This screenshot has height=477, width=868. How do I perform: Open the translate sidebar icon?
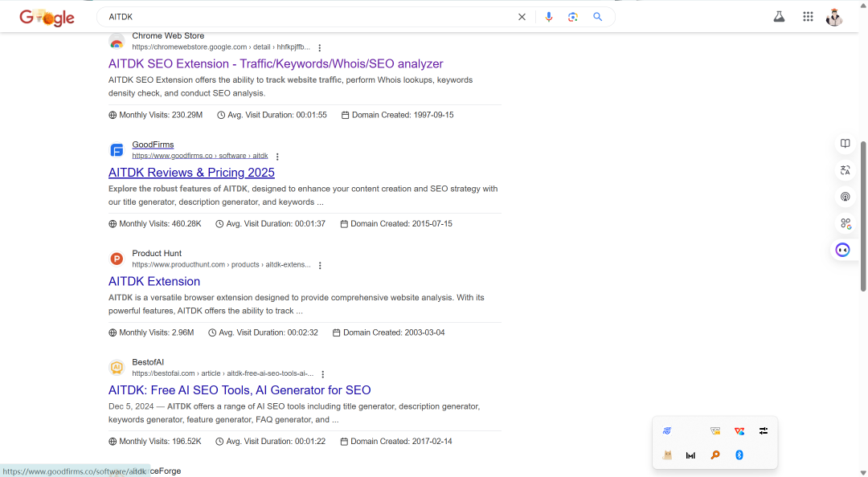(x=845, y=170)
